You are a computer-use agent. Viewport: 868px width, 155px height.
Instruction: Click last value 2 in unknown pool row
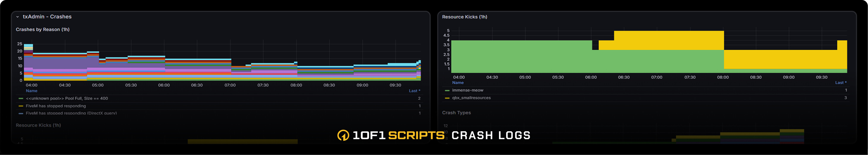(419, 98)
